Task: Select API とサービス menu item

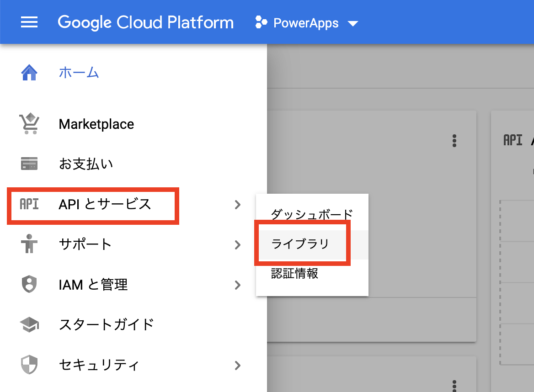Action: click(x=105, y=204)
